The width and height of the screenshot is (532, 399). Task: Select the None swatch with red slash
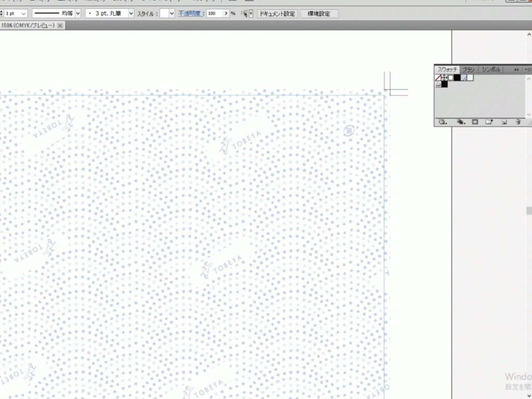(438, 78)
